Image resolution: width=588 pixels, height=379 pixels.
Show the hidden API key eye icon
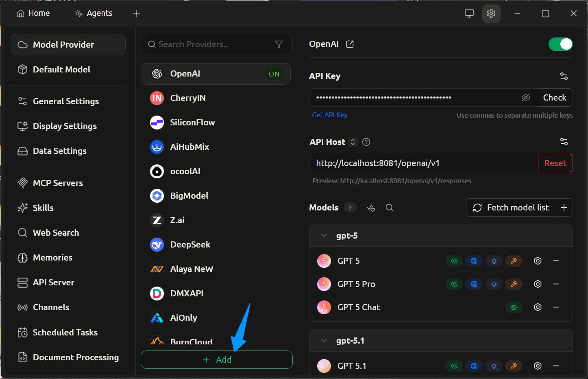click(526, 98)
